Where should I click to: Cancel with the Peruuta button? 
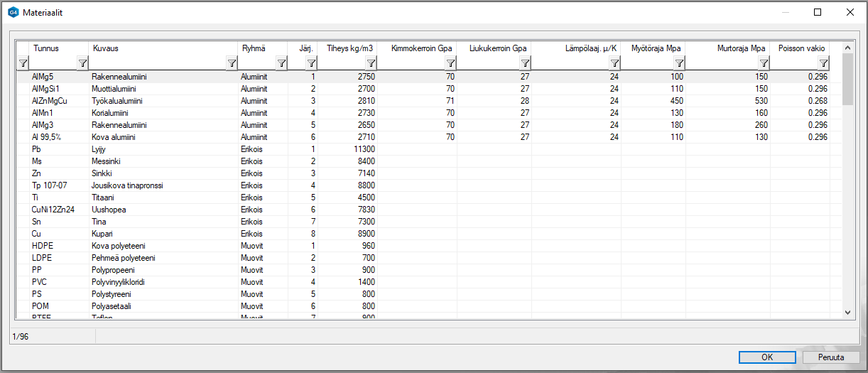click(x=830, y=357)
